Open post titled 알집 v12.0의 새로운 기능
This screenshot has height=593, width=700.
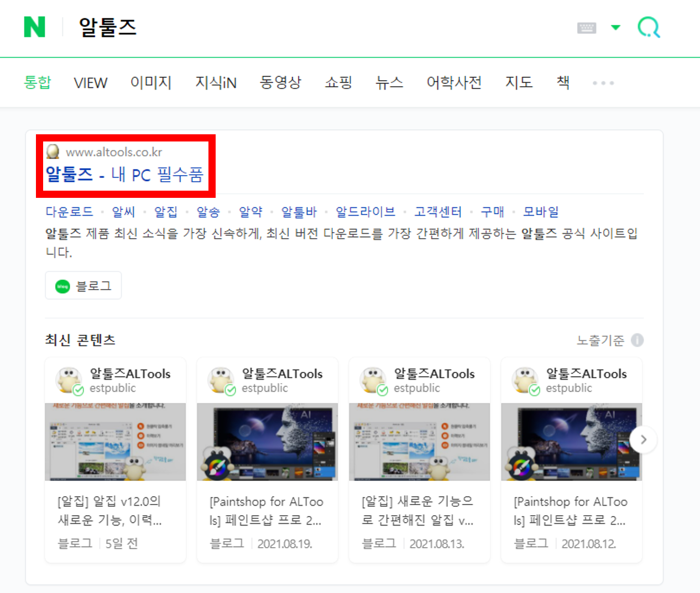[x=109, y=511]
